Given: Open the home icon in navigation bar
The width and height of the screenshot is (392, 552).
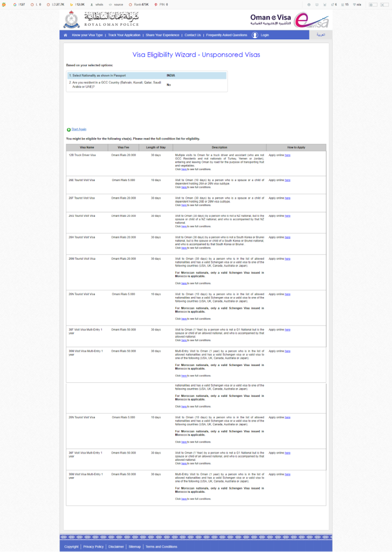Looking at the screenshot, I should tap(65, 35).
